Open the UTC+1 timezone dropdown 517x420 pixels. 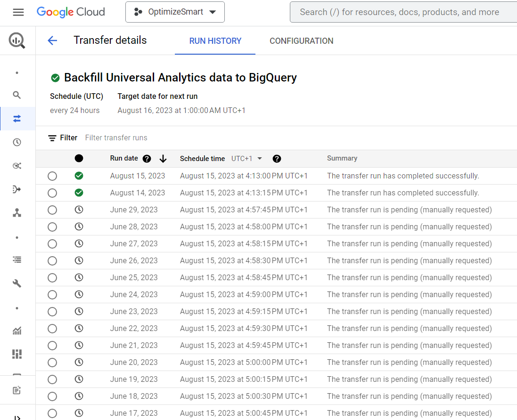[x=246, y=159]
